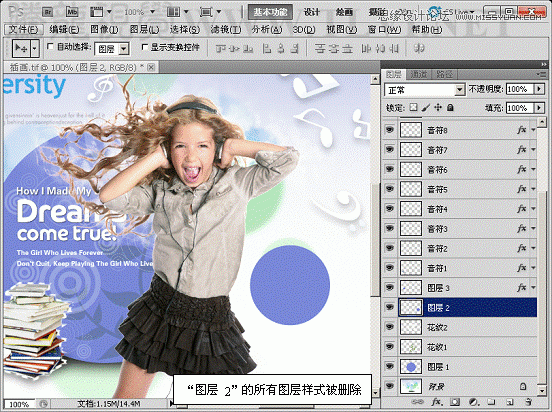Click the align bottom edges icon
Image resolution: width=552 pixels, height=412 pixels.
tap(248, 48)
